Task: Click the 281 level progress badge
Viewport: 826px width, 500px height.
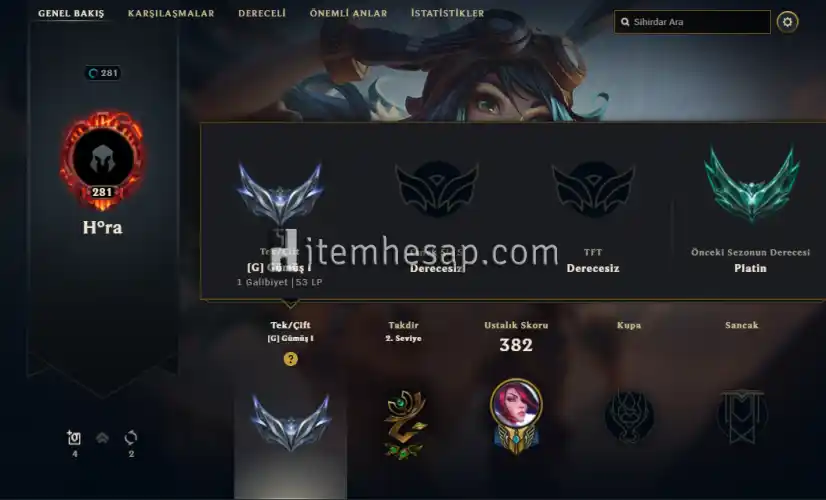Action: (103, 73)
